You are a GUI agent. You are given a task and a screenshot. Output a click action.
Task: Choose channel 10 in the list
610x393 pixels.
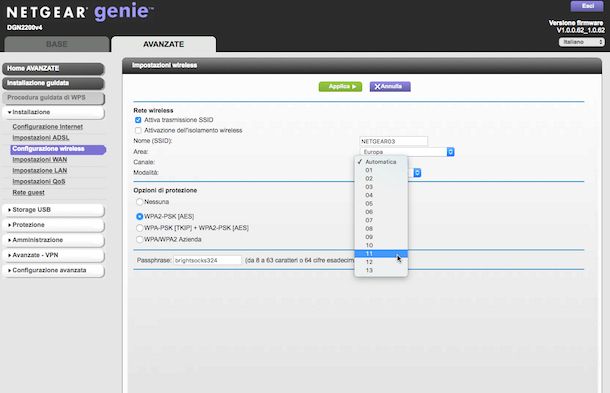(x=381, y=246)
